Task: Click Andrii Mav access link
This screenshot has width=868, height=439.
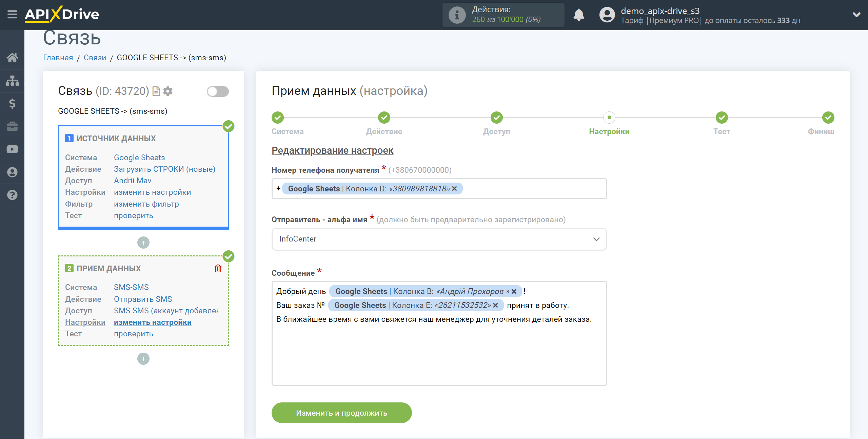Action: tap(133, 181)
